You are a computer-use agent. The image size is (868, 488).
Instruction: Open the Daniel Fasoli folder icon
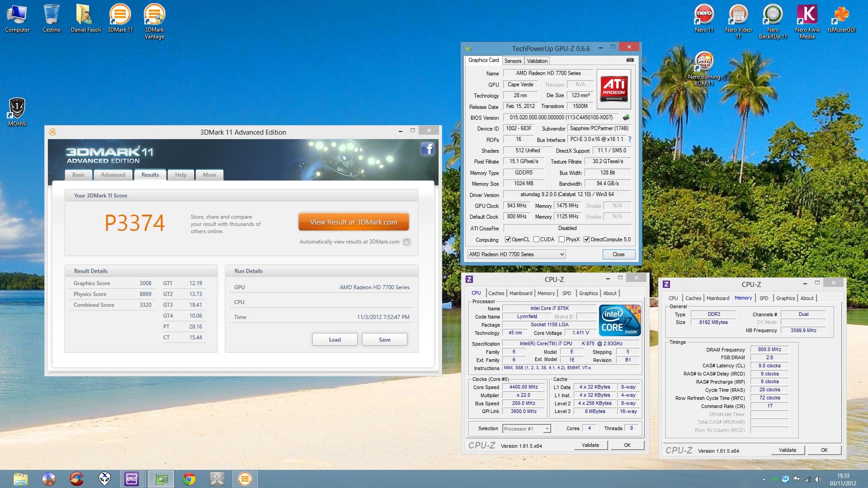click(86, 19)
